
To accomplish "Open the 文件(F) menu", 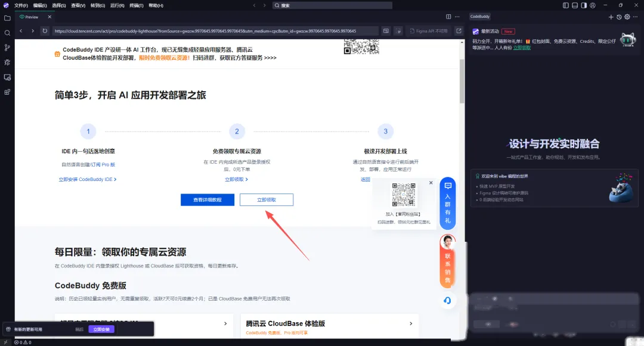I will 21,5.
